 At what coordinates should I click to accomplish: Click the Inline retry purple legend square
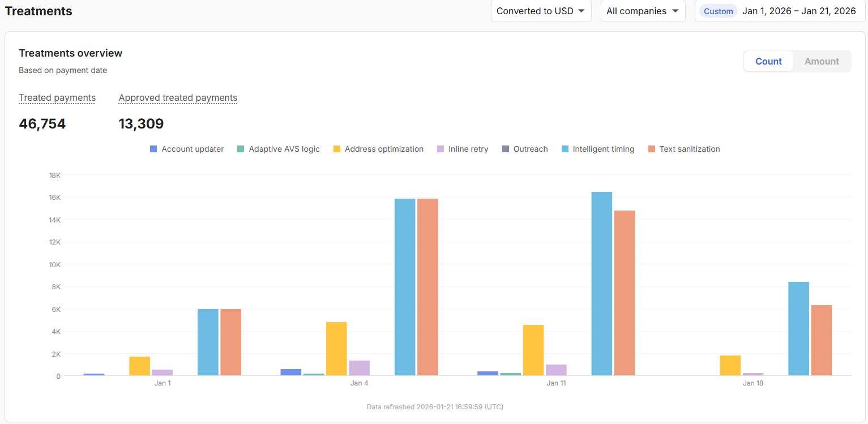[440, 149]
